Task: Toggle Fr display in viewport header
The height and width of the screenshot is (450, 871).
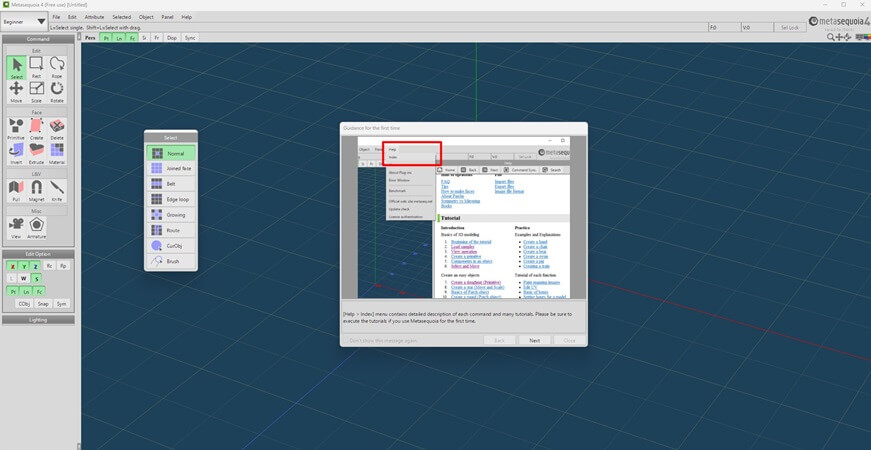Action: pyautogui.click(x=157, y=38)
